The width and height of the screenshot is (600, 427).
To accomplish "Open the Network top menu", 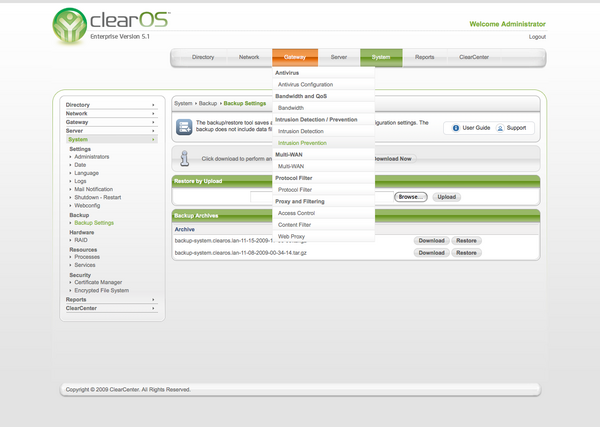I will (249, 57).
